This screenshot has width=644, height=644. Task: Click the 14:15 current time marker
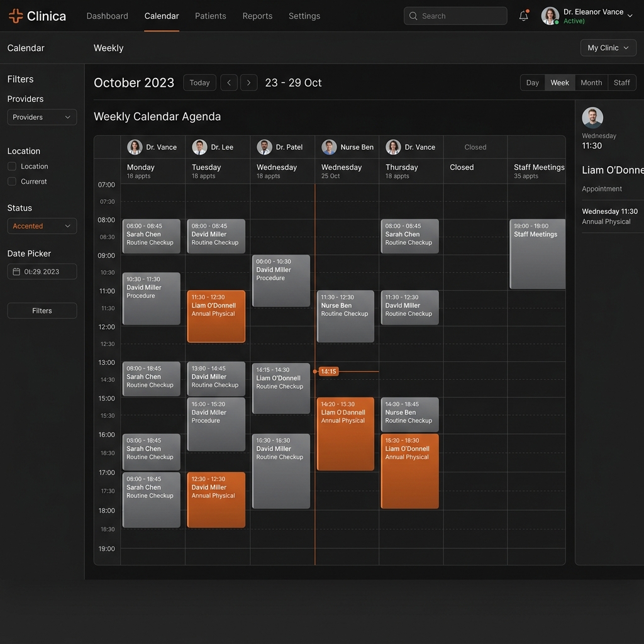tap(328, 371)
